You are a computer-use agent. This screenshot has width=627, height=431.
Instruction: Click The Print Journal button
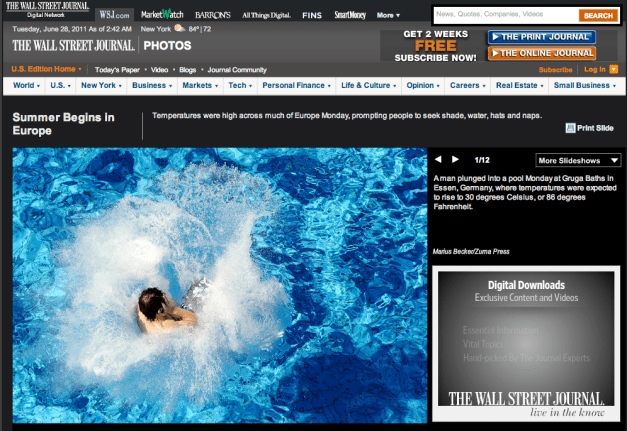(540, 37)
